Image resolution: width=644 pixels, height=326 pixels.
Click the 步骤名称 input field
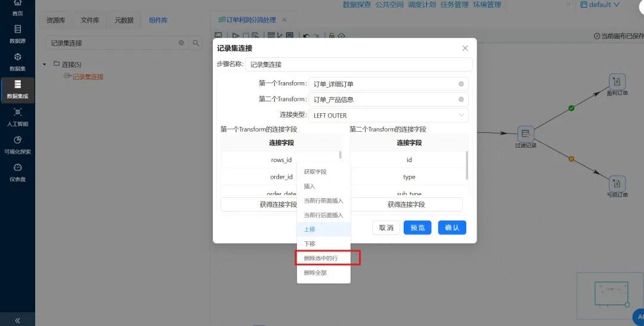tap(358, 64)
